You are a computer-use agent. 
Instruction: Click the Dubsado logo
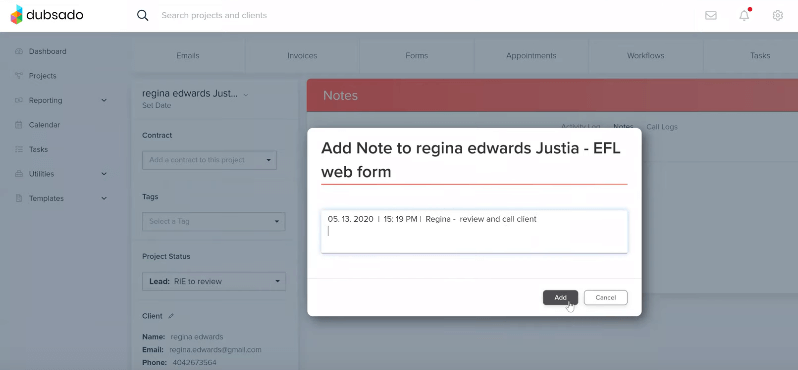click(x=47, y=15)
